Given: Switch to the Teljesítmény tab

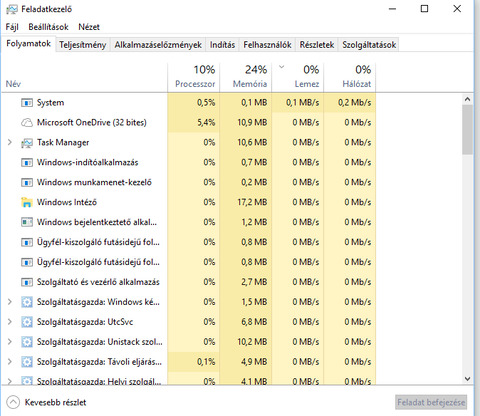Looking at the screenshot, I should 83,45.
